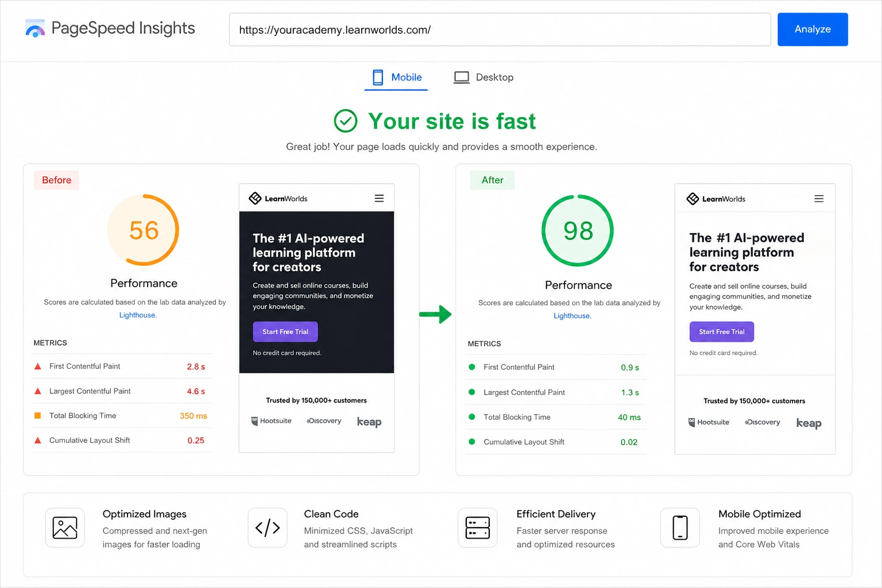Click keap logo in After preview

click(x=808, y=423)
